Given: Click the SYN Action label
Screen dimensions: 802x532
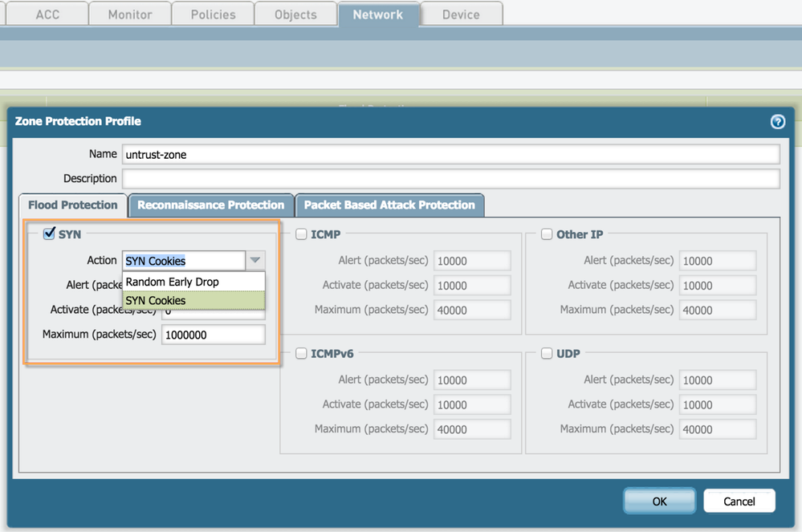Looking at the screenshot, I should point(102,260).
